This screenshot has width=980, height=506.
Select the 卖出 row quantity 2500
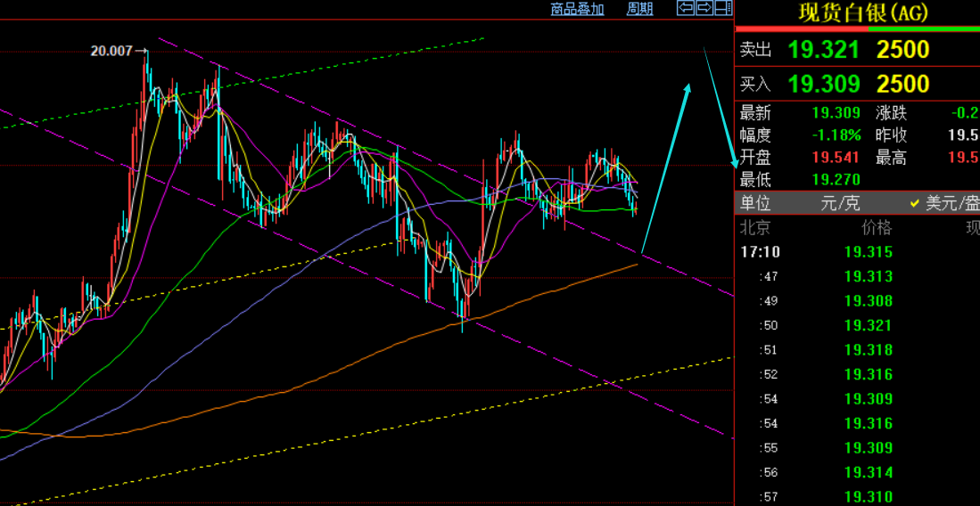coord(903,50)
